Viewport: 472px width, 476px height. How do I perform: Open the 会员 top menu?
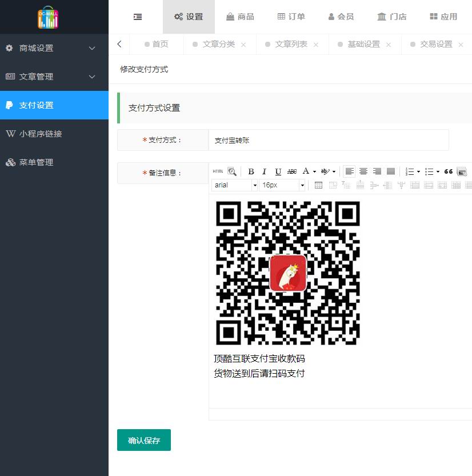(x=341, y=17)
